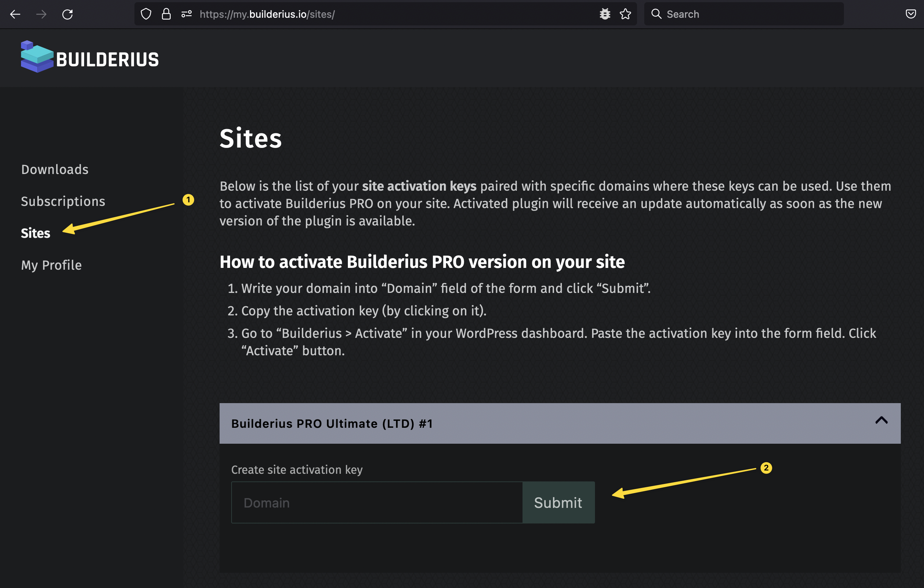The image size is (924, 588).
Task: Click the 'How to activate Builderius PRO' heading
Action: click(x=422, y=262)
